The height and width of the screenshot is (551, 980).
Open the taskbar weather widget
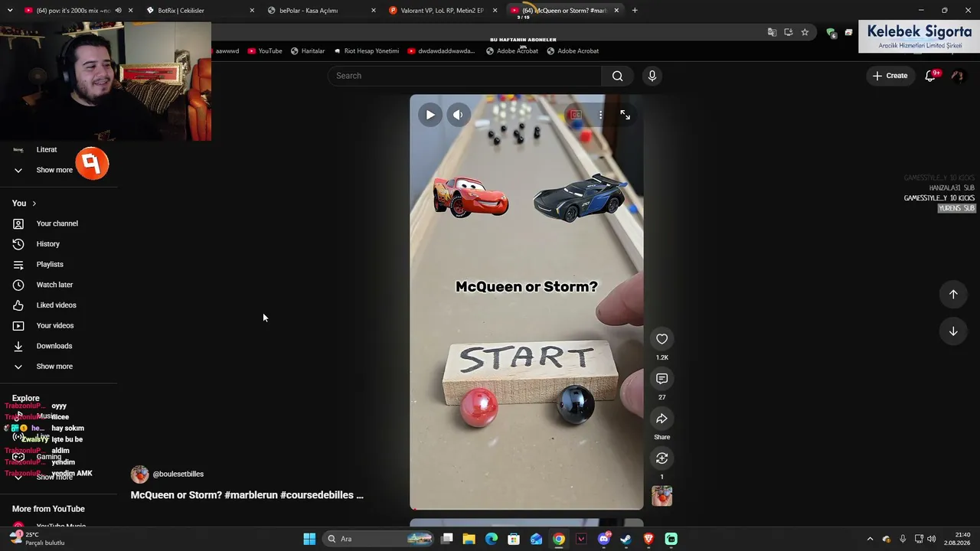click(x=37, y=539)
